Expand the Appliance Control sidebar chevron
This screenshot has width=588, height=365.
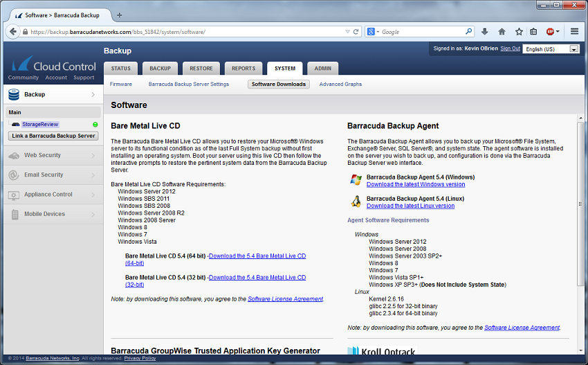click(x=93, y=195)
